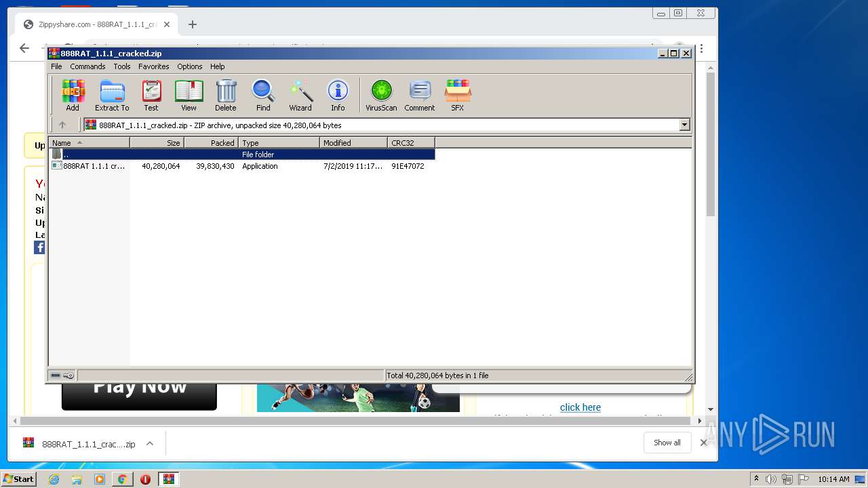Screen dimensions: 868x488
Task: Expand the archive path dropdown
Action: pos(684,125)
